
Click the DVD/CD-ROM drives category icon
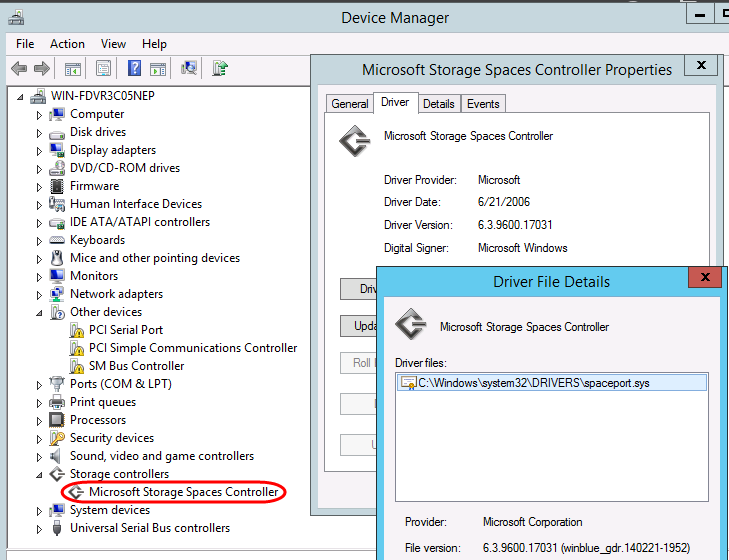57,168
